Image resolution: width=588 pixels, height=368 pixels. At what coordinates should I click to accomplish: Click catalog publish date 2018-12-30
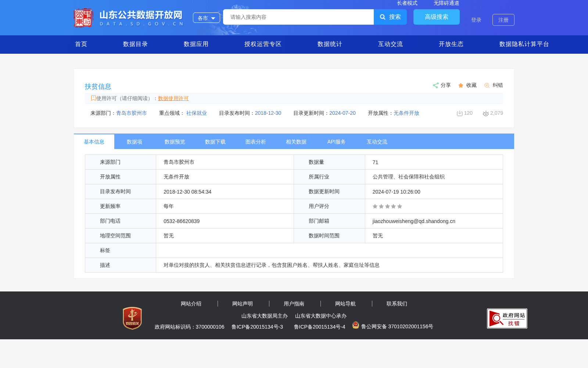268,113
